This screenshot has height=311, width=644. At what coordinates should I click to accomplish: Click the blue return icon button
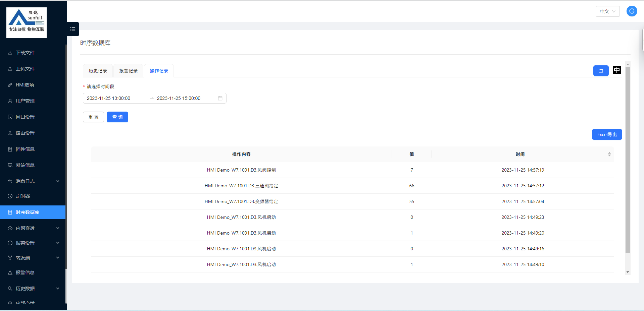pos(601,71)
